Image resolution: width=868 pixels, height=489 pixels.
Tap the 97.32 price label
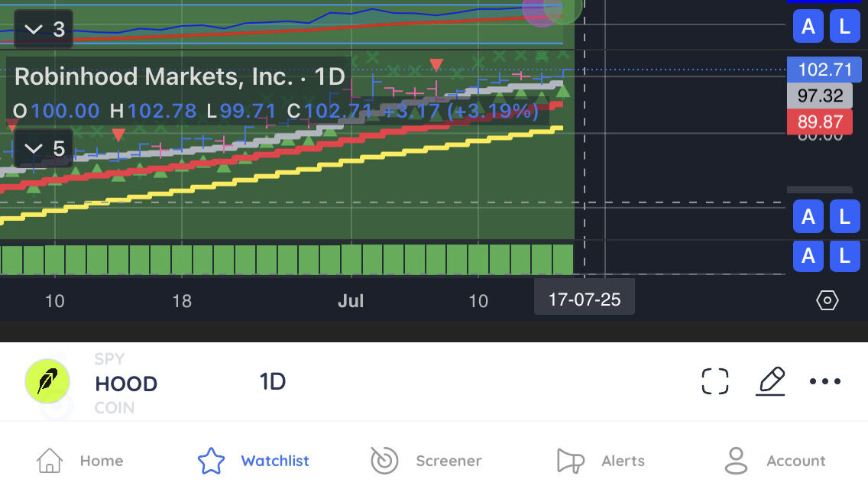pyautogui.click(x=820, y=96)
